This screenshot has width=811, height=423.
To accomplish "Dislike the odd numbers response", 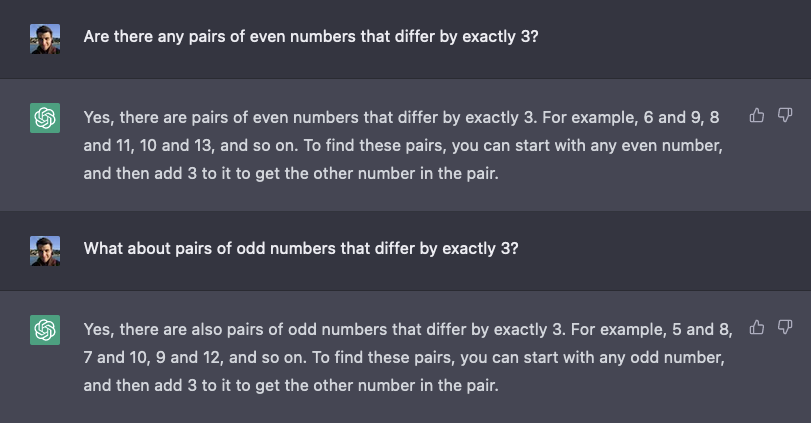I will [785, 327].
